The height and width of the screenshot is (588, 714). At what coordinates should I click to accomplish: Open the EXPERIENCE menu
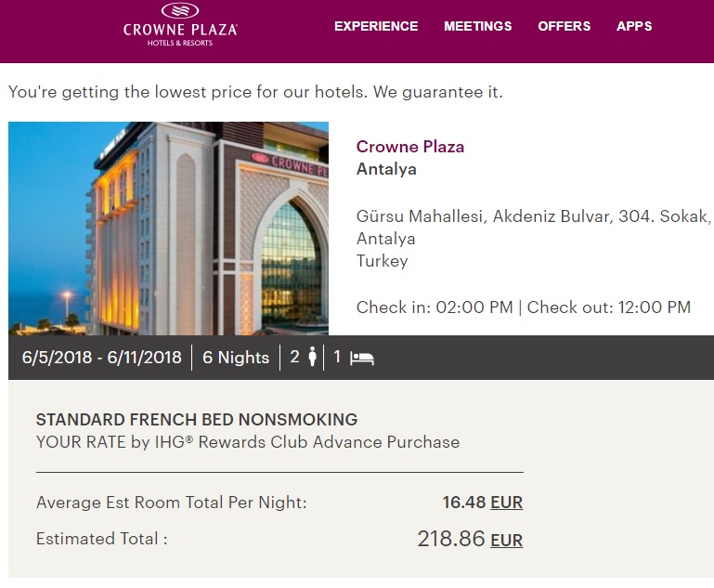tap(376, 26)
